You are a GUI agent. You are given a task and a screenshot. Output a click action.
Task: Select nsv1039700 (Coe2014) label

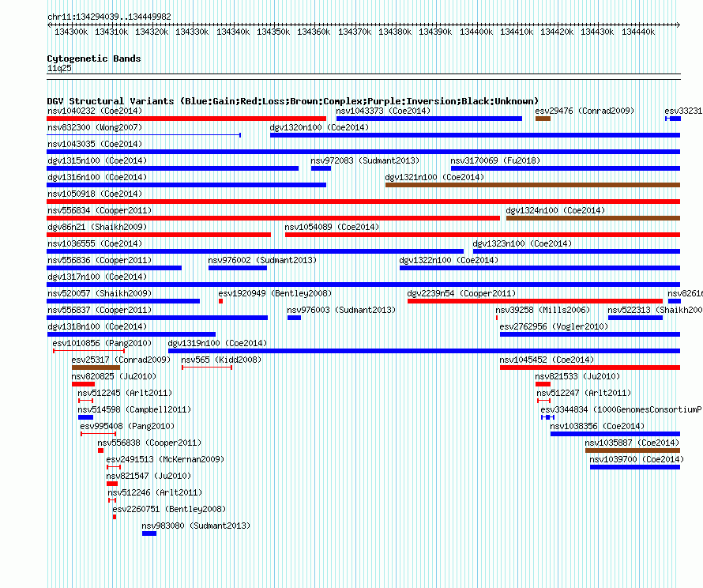coord(637,459)
